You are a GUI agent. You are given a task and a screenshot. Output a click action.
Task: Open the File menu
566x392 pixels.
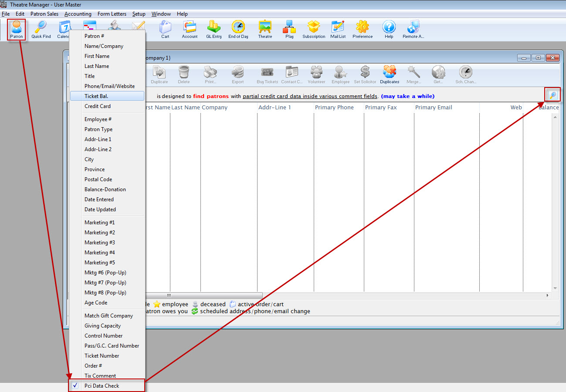pyautogui.click(x=6, y=14)
